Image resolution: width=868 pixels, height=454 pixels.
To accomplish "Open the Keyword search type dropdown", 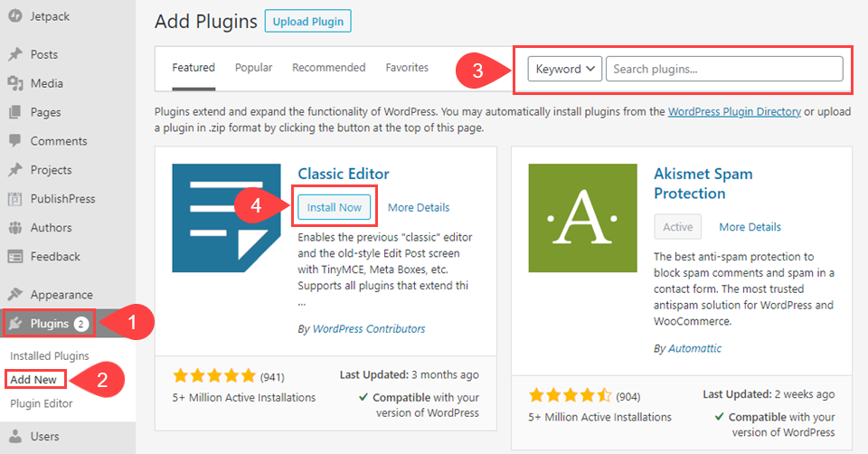I will coord(565,69).
